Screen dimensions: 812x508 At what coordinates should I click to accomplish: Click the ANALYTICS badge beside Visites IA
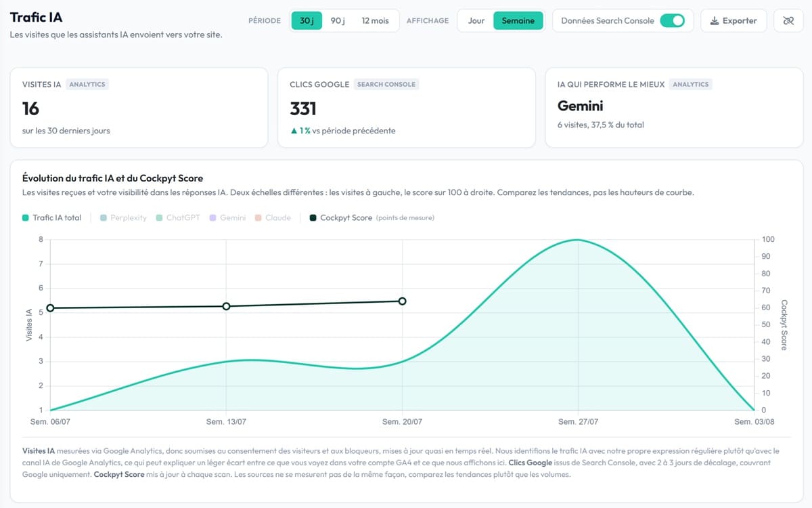click(x=87, y=85)
